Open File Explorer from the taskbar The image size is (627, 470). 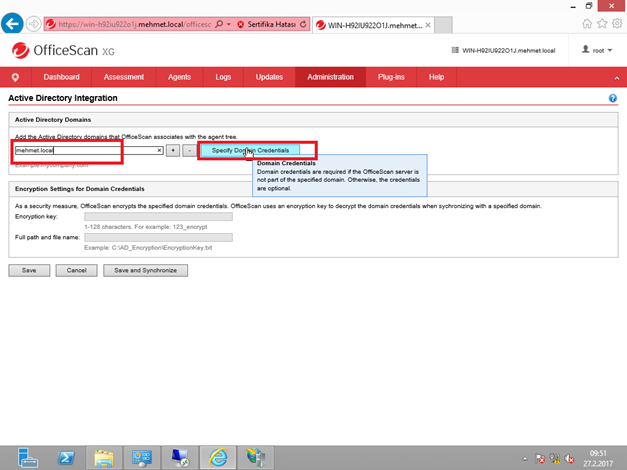coord(104,458)
